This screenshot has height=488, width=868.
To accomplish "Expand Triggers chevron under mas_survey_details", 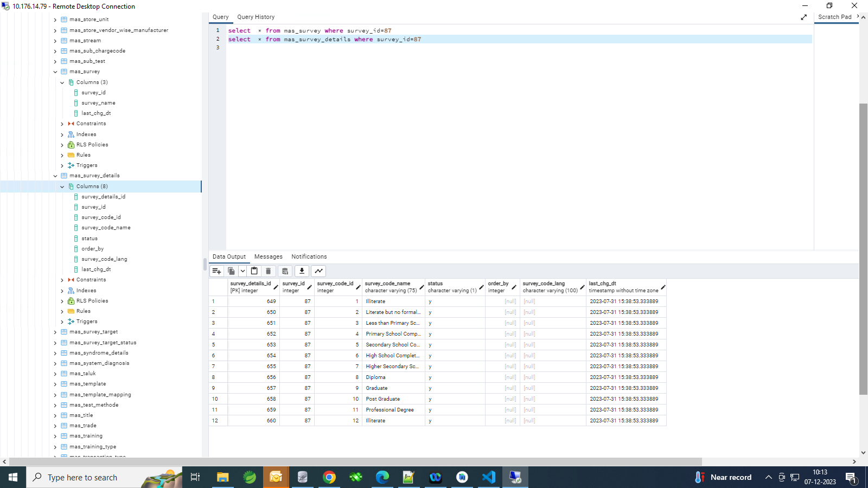I will tap(62, 322).
